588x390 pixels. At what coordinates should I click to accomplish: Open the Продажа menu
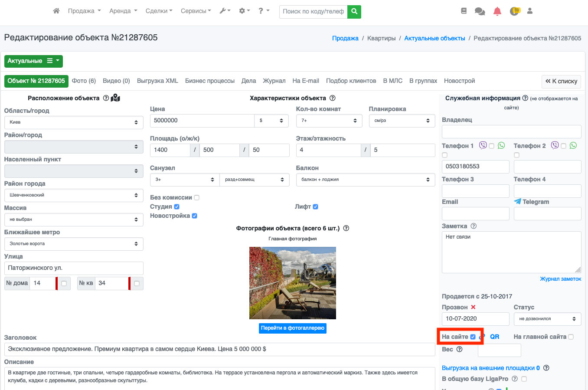point(84,11)
